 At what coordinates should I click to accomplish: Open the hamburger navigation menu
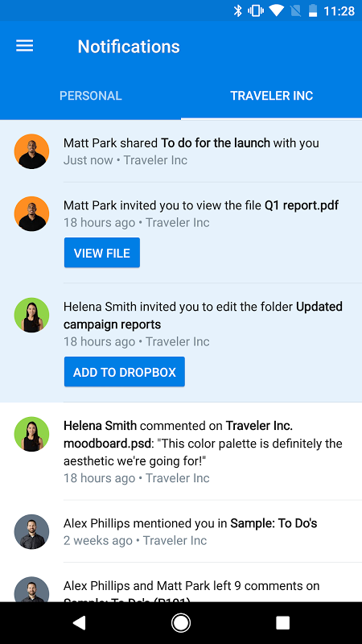[x=25, y=46]
